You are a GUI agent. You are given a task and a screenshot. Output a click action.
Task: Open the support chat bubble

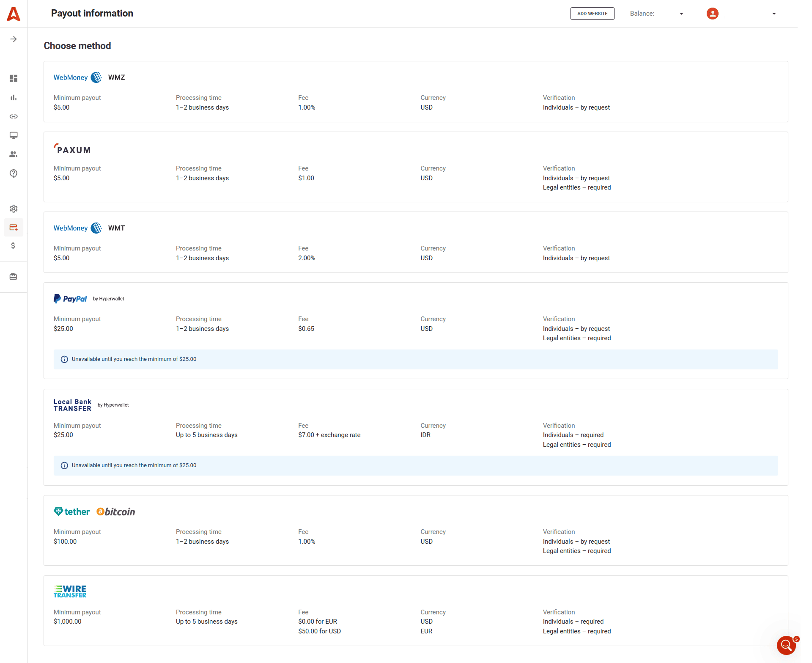(786, 645)
